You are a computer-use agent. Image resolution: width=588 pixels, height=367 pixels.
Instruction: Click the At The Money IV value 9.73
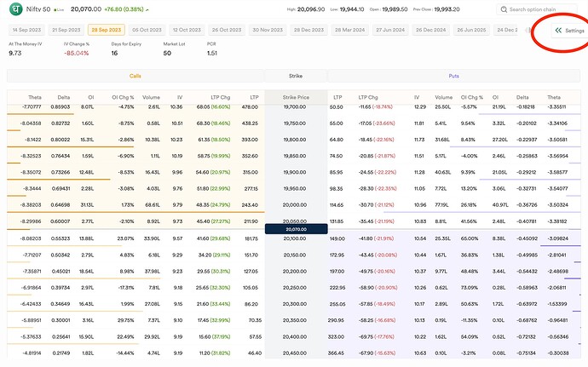tap(15, 54)
